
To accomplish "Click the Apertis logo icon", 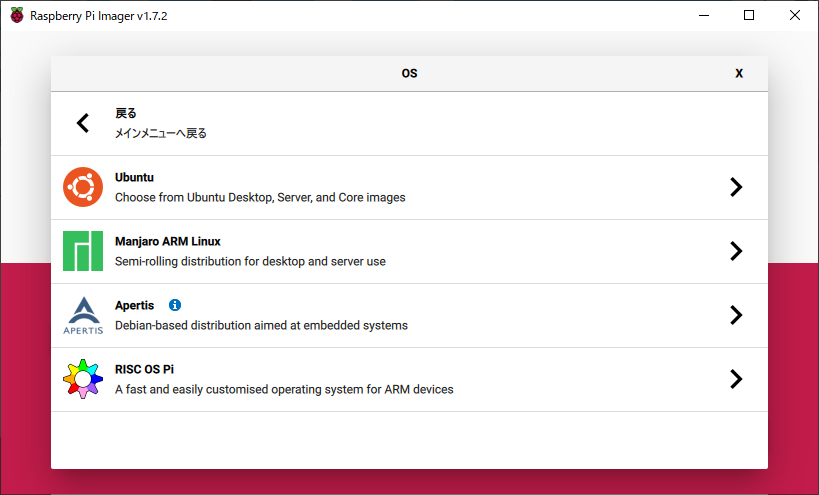I will (x=83, y=315).
